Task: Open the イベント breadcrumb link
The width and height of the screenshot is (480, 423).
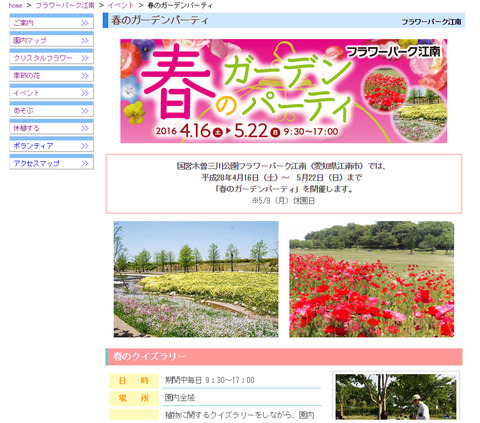Action: coord(121,5)
